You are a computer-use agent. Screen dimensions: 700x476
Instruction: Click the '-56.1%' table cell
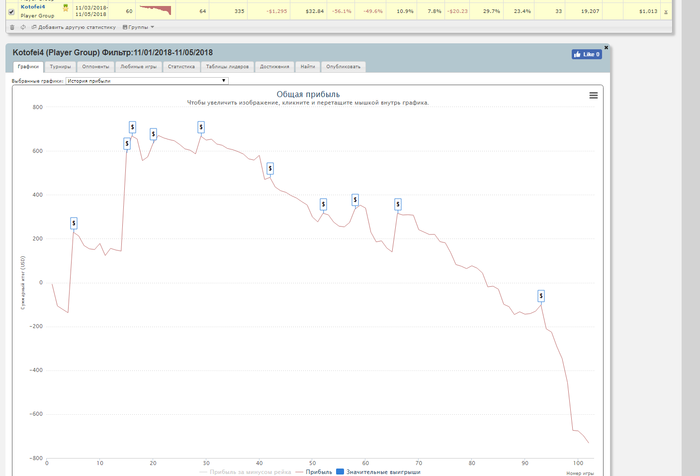point(342,11)
